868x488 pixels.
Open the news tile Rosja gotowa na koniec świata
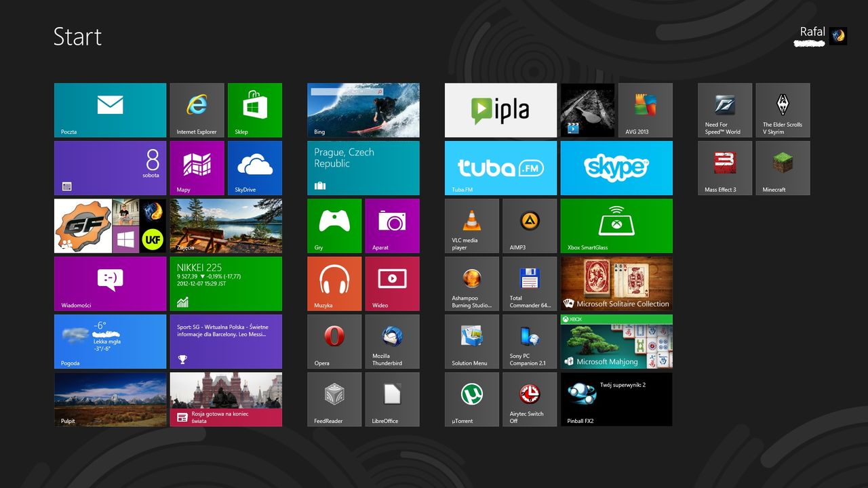click(x=226, y=399)
